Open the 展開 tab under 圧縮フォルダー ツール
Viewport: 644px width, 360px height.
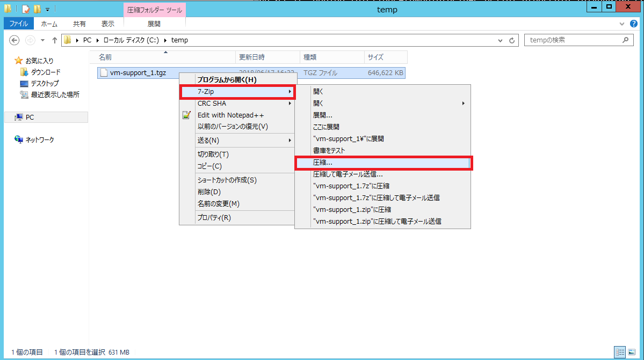pos(154,24)
